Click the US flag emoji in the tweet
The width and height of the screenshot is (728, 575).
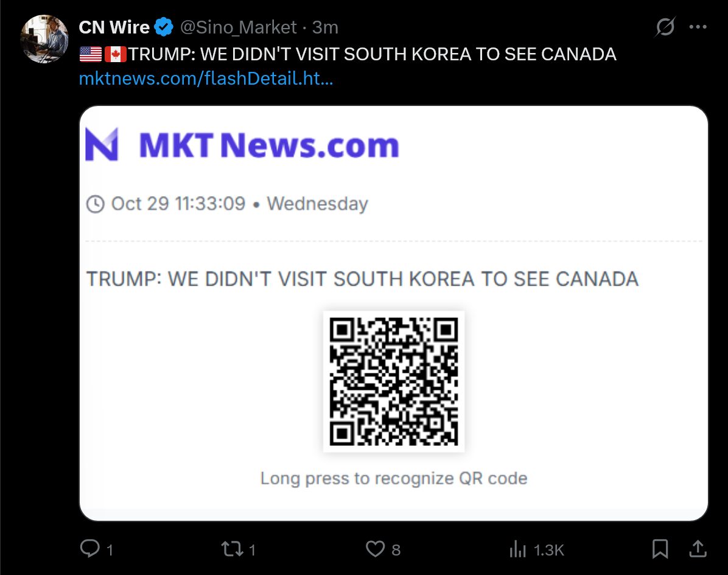(91, 54)
